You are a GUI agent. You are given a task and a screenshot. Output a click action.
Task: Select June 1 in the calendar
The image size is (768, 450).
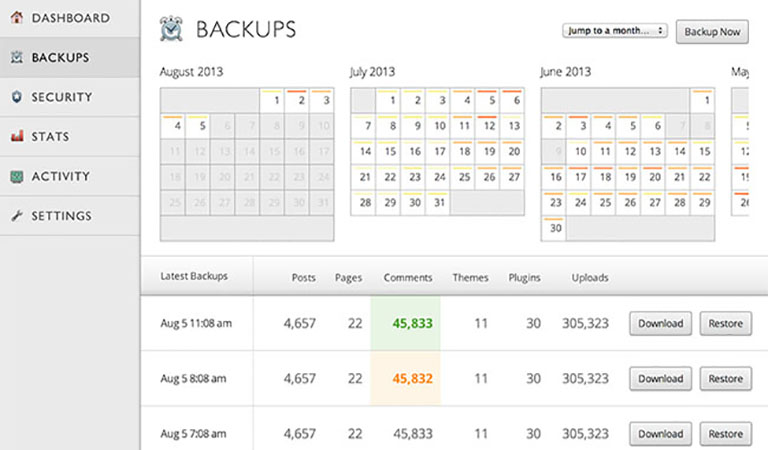tap(702, 100)
